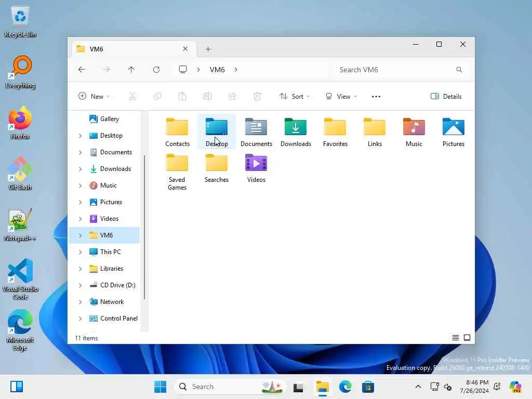Image resolution: width=532 pixels, height=399 pixels.
Task: Close the VM6 tab
Action: (x=185, y=49)
